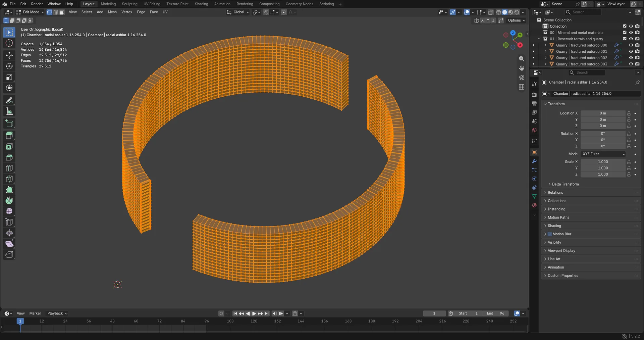The width and height of the screenshot is (644, 340).
Task: Activate the Rotate tool
Action: (x=9, y=66)
